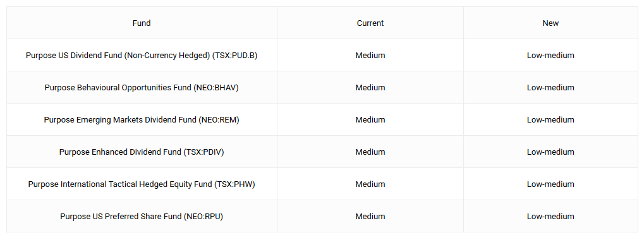The height and width of the screenshot is (240, 644).
Task: Select Purpose US Dividend Fund (TSX:PUD.B) cell
Action: point(142,56)
